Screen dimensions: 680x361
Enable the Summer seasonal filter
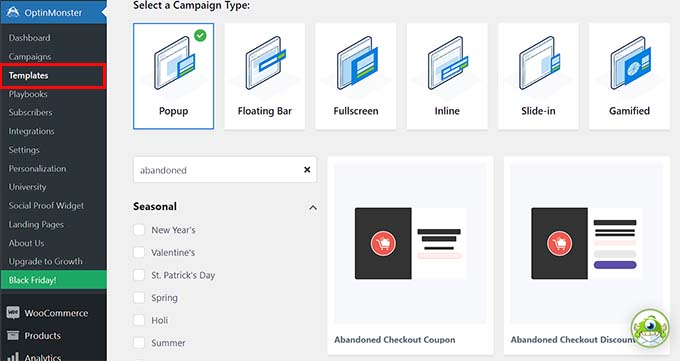139,342
